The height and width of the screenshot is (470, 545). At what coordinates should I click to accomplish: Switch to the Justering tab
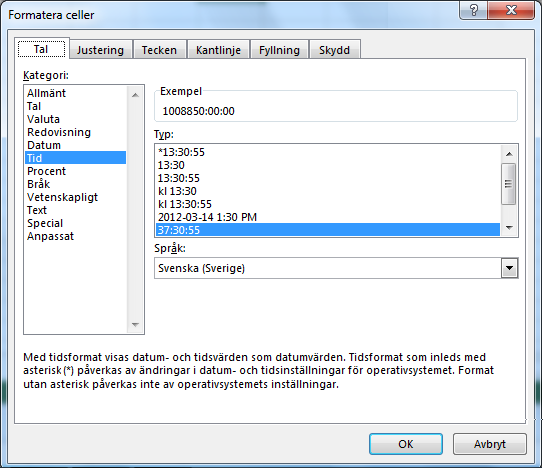tap(100, 50)
